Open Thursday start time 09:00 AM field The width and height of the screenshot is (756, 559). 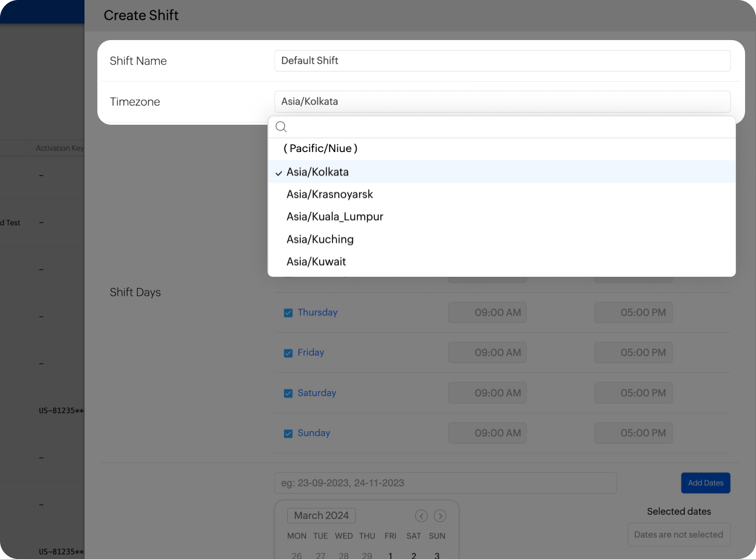tap(487, 313)
